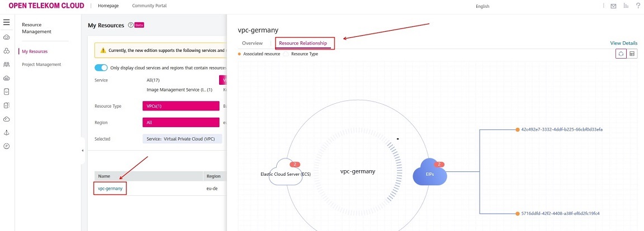This screenshot has width=644, height=231.
Task: Click the orange dot of EIP 42c492e7
Action: click(518, 129)
